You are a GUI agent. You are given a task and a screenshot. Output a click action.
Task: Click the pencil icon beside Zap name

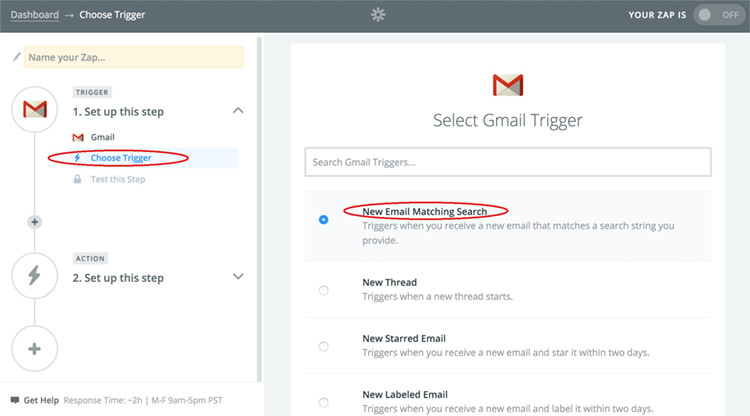[x=16, y=57]
